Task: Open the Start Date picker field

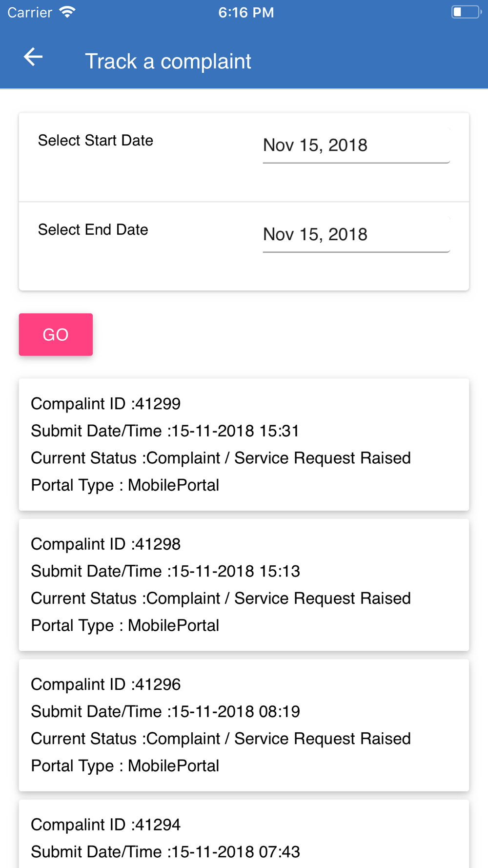Action: (x=356, y=146)
